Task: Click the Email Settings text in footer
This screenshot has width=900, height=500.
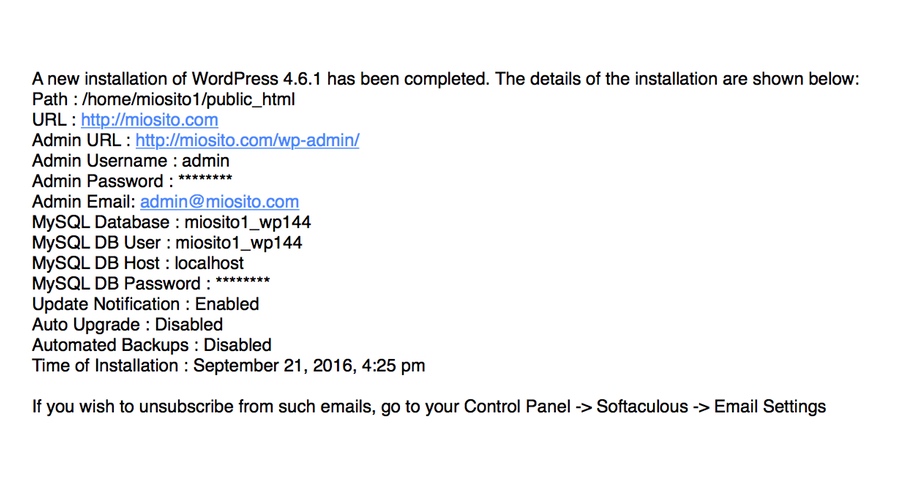Action: point(770,407)
